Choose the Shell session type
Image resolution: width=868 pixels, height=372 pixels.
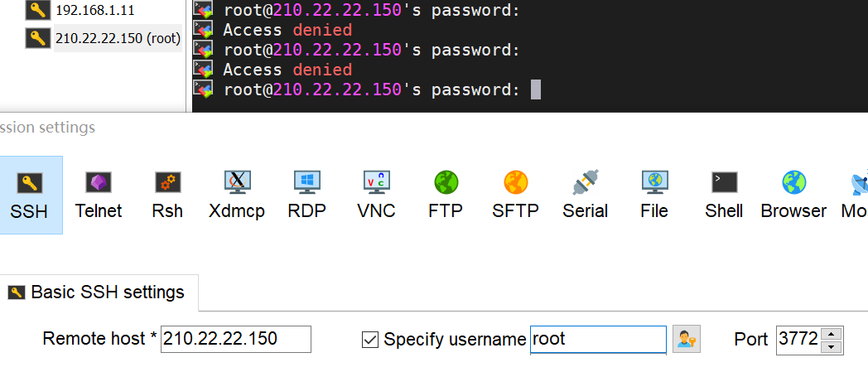[724, 195]
